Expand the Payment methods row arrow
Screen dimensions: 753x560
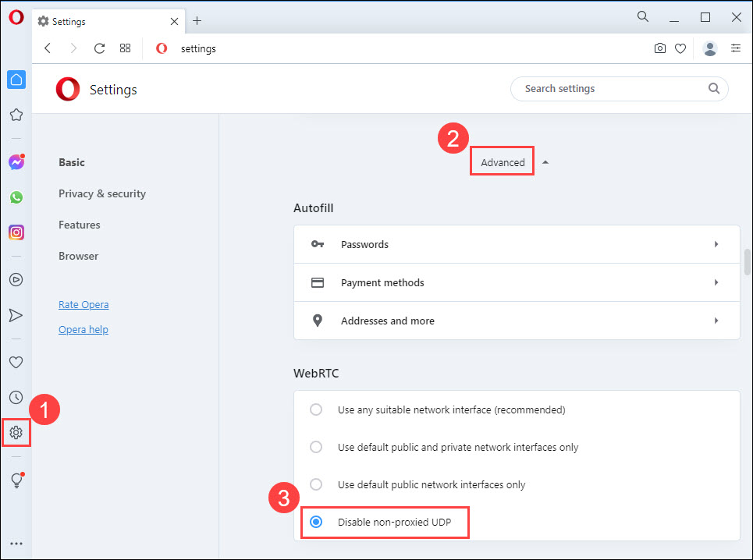pos(716,282)
